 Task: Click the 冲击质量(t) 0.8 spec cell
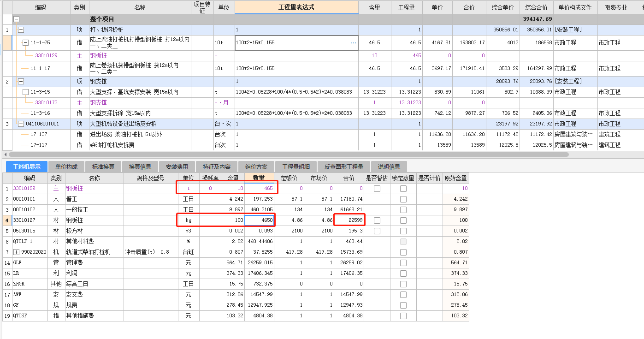[151, 252]
